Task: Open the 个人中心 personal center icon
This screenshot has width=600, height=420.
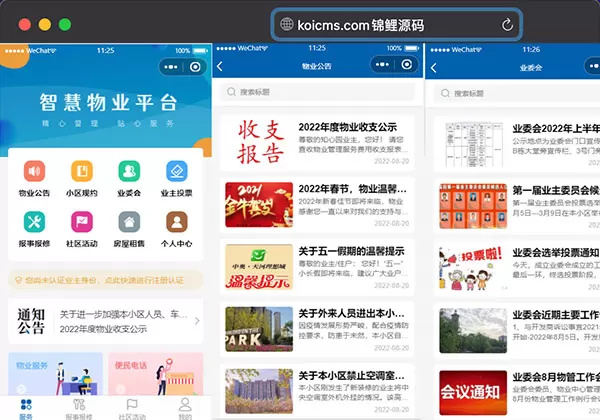Action: (x=176, y=222)
